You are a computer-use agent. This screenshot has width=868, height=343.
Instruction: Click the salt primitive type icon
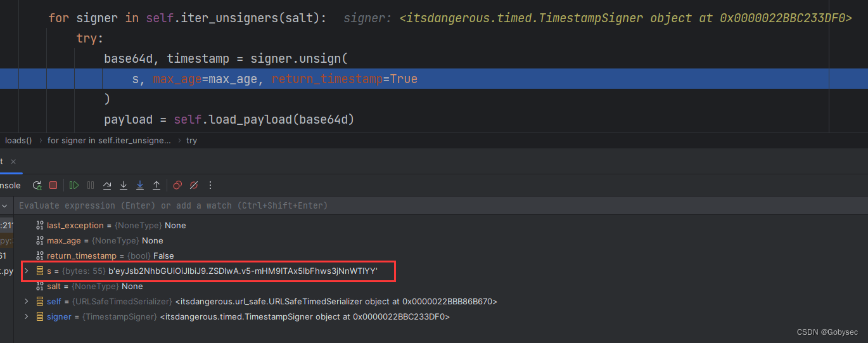[x=40, y=286]
